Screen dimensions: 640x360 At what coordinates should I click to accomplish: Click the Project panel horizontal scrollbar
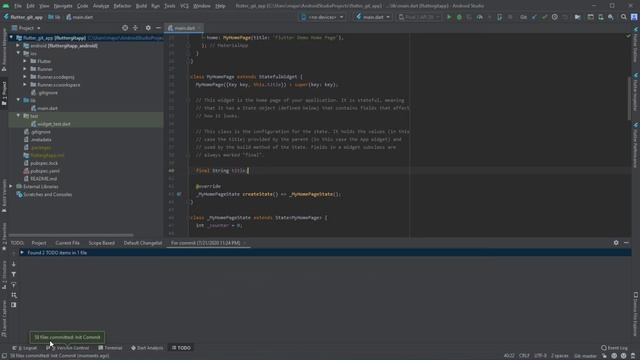pyautogui.click(x=71, y=235)
